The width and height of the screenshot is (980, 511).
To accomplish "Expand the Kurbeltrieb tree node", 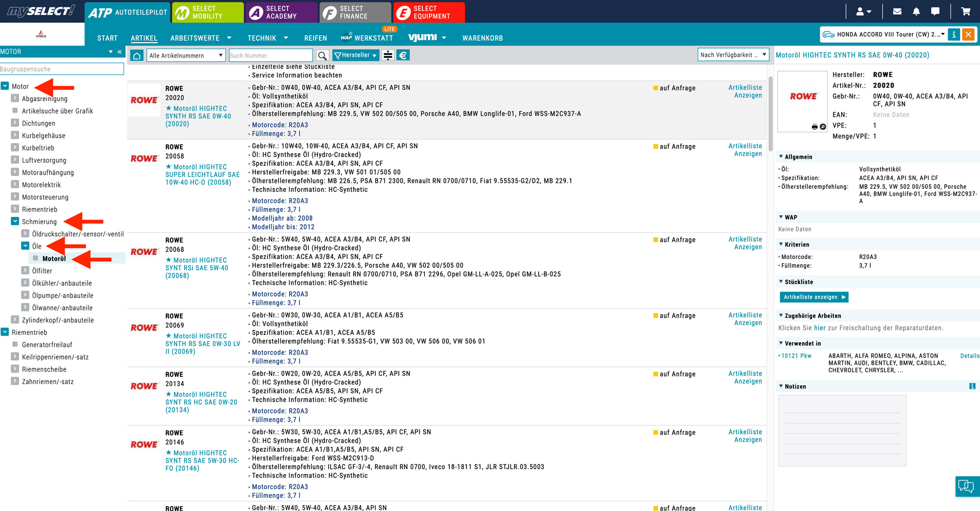I will point(15,148).
